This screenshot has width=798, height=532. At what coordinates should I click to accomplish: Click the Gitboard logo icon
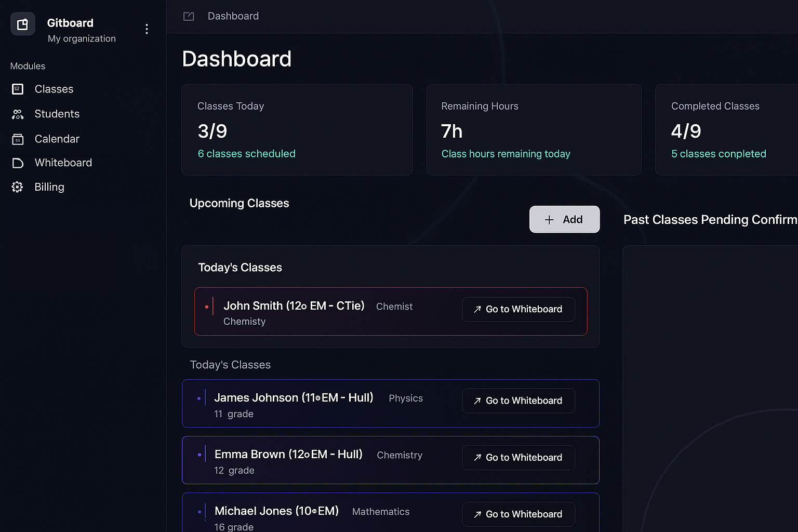(22, 23)
